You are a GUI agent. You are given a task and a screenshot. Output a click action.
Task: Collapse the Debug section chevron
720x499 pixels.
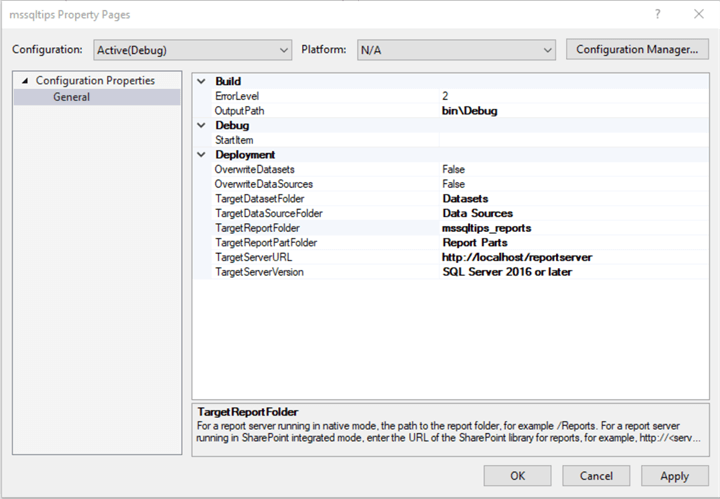(201, 125)
